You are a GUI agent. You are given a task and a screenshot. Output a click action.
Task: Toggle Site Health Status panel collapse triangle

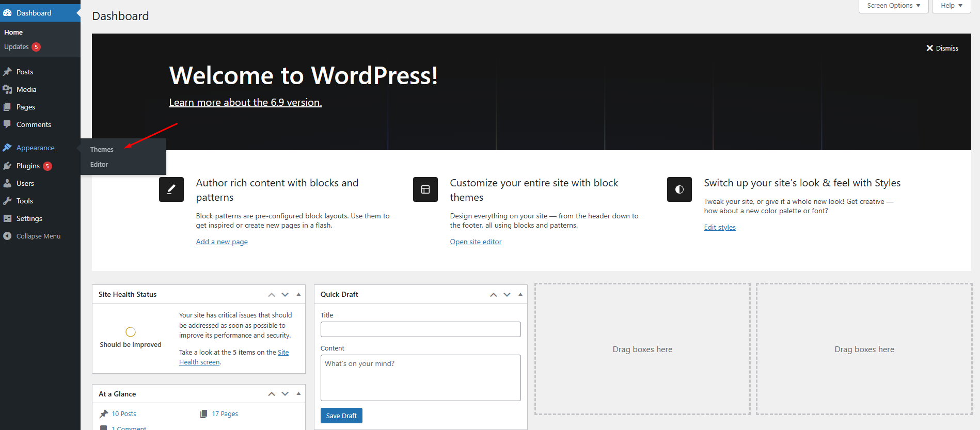tap(298, 294)
